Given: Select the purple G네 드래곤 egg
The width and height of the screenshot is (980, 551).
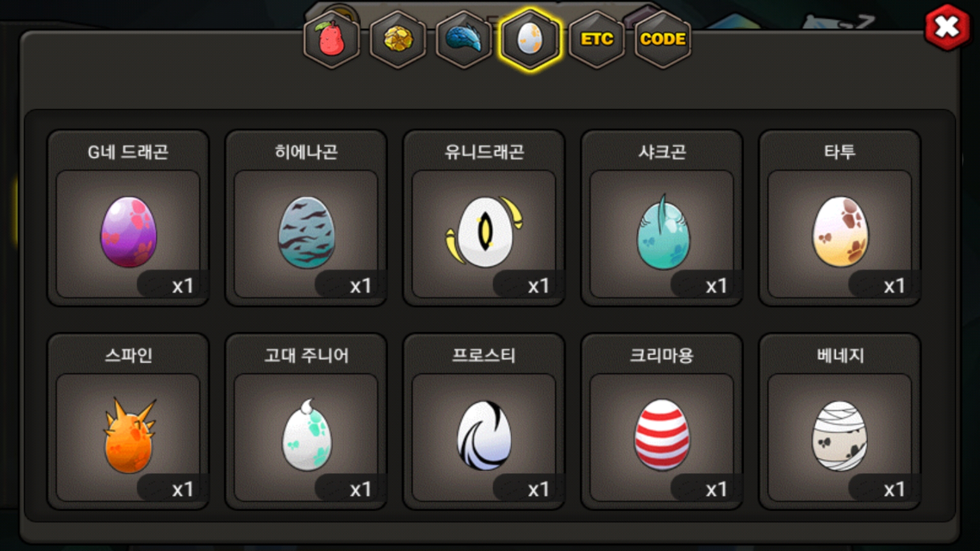Looking at the screenshot, I should pyautogui.click(x=128, y=233).
